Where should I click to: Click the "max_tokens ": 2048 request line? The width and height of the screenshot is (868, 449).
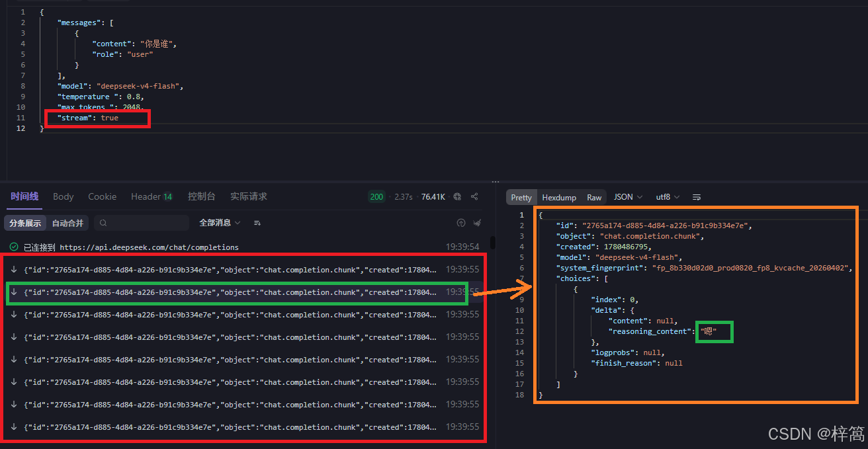point(101,107)
